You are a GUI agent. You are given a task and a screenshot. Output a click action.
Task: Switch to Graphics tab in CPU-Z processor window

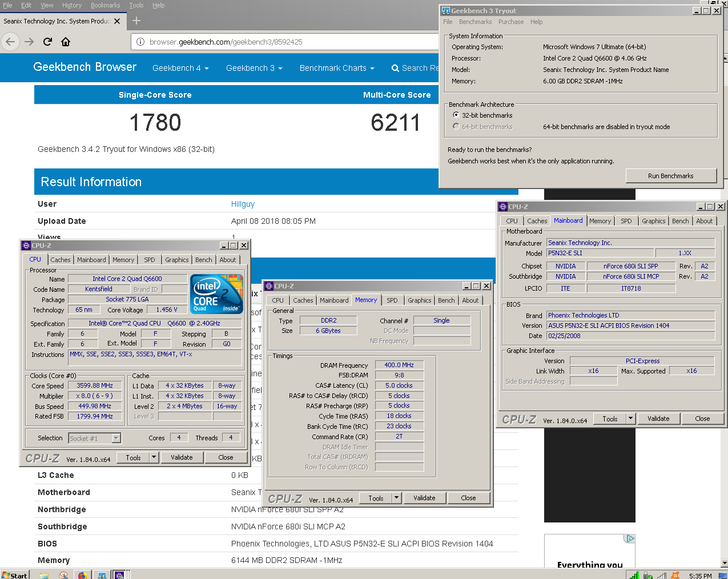[x=176, y=260]
